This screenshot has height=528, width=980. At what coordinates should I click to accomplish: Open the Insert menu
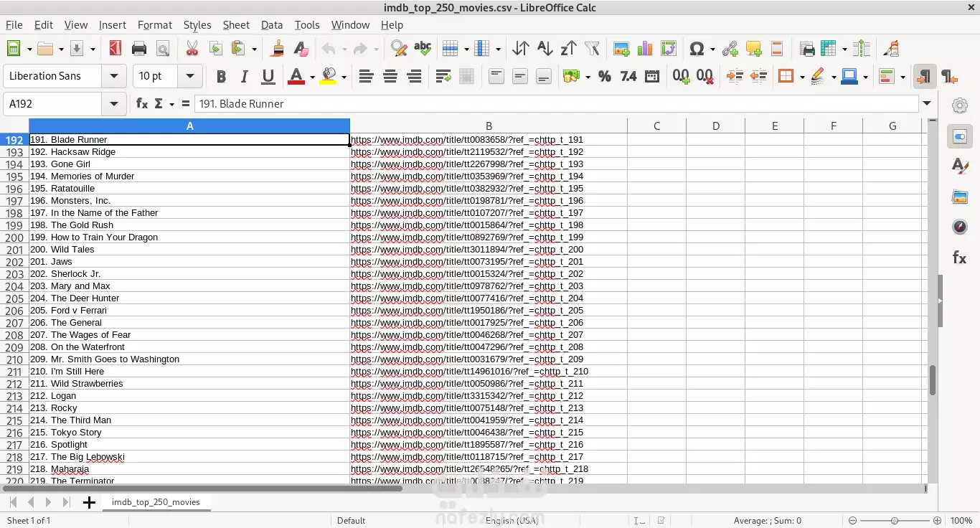pos(113,24)
